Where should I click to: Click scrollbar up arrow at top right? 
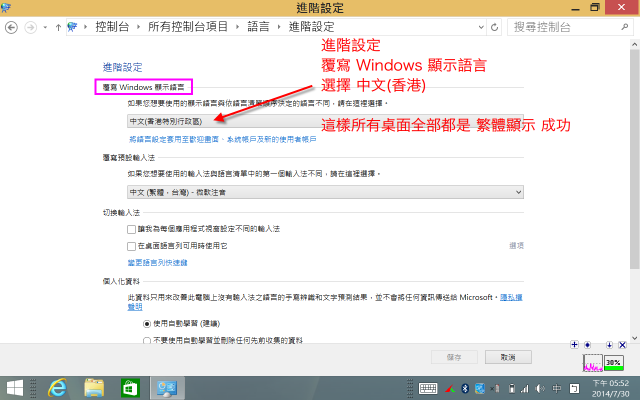click(634, 44)
